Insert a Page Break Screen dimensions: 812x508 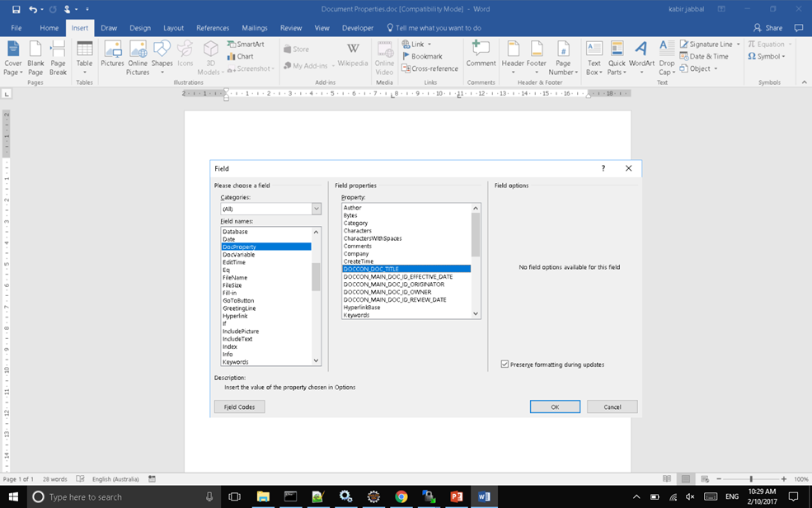[58, 59]
